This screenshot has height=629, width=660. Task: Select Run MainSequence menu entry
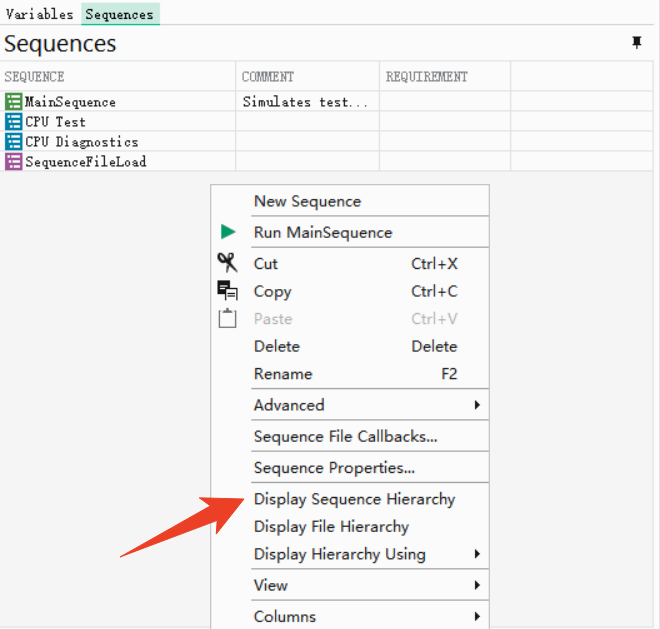pyautogui.click(x=323, y=232)
